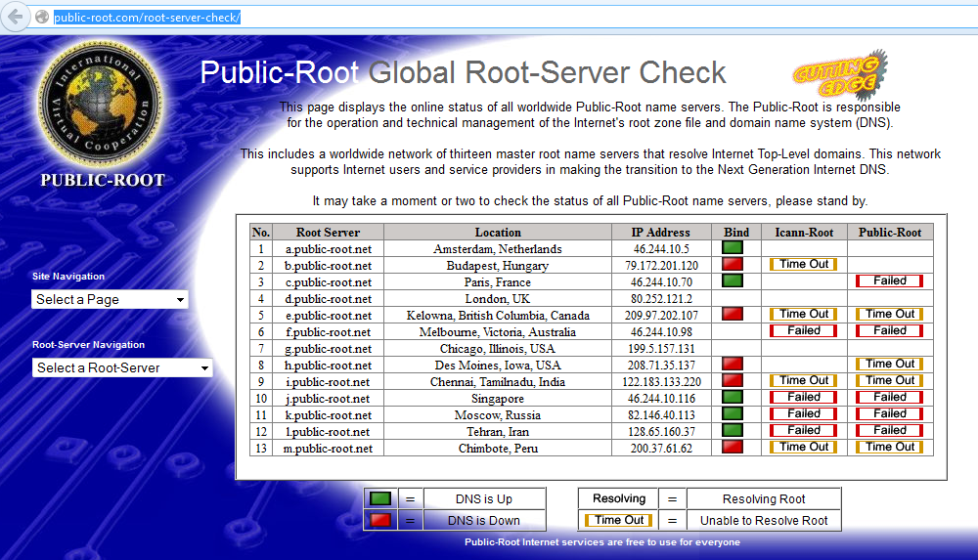The image size is (978, 560).
Task: Click Icann-Root Time Out badge for Chennai row
Action: pos(803,380)
